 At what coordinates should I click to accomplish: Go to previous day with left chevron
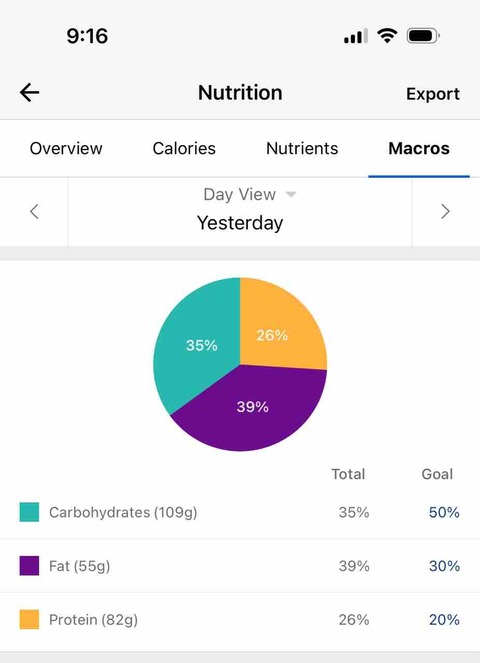click(34, 211)
